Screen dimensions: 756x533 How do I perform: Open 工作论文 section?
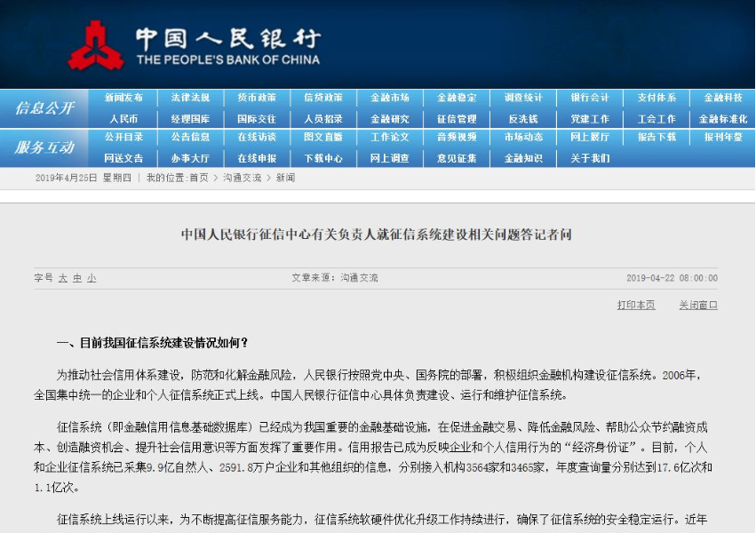coord(390,138)
